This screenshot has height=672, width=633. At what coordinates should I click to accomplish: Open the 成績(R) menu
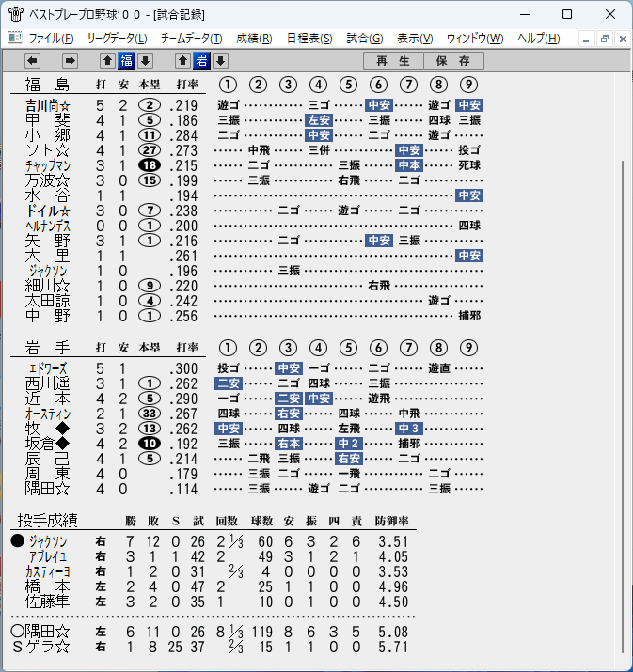click(254, 39)
